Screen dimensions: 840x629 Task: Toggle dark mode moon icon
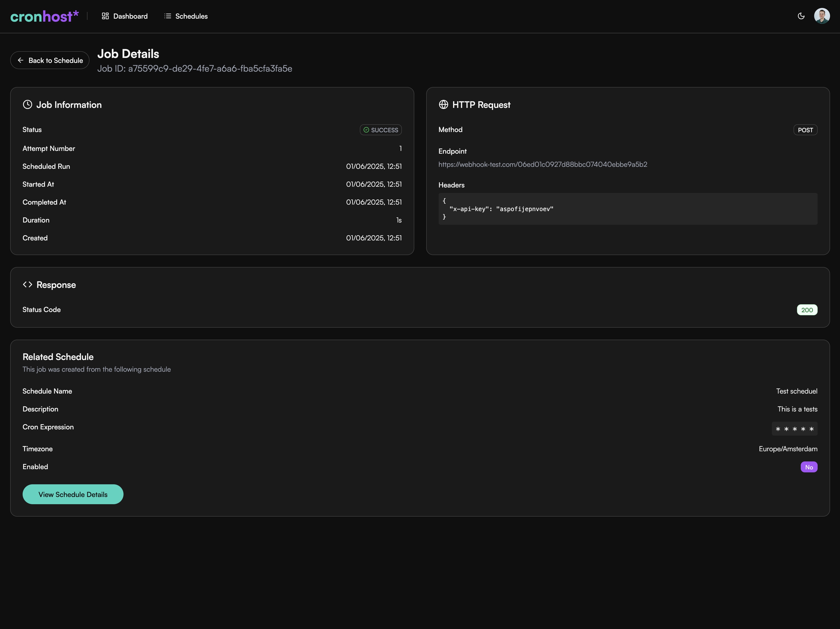[x=801, y=16]
